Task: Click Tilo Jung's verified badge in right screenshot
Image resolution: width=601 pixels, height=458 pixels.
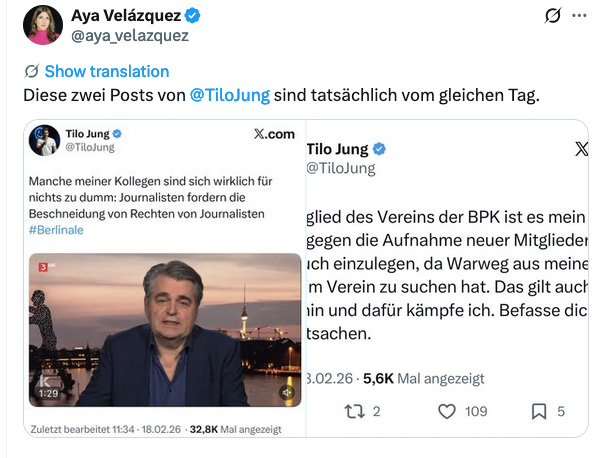Action: [380, 149]
